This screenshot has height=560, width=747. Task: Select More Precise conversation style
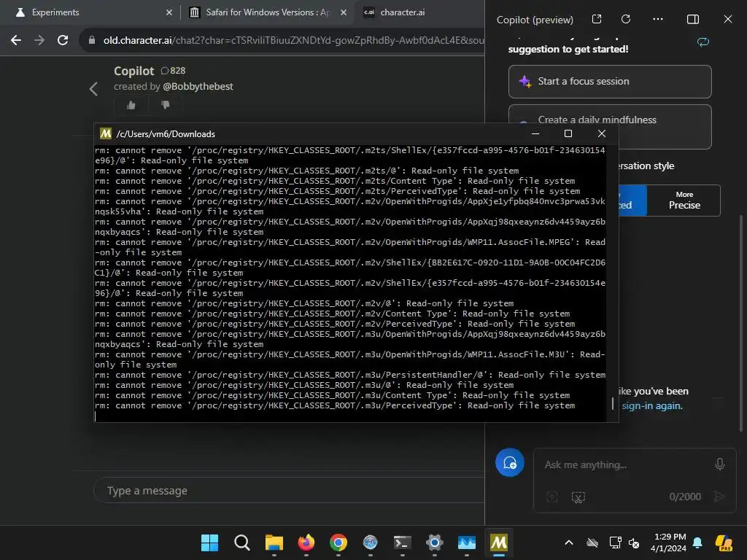(x=684, y=201)
